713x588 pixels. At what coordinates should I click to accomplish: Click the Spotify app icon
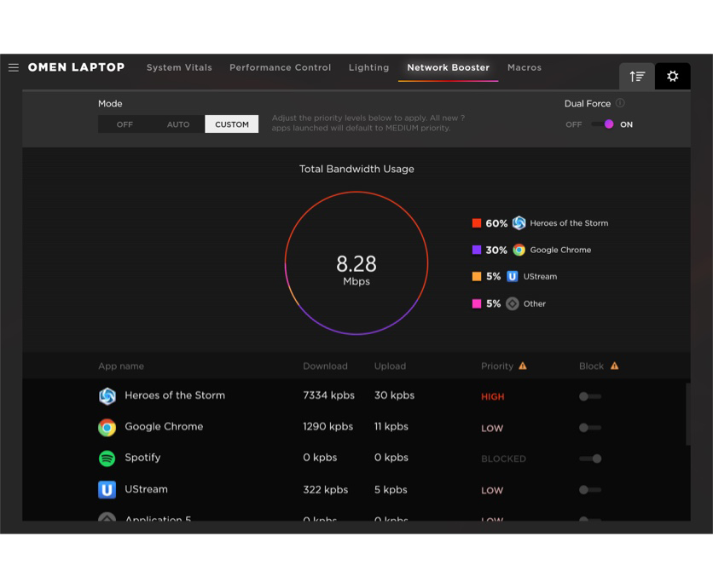[107, 458]
